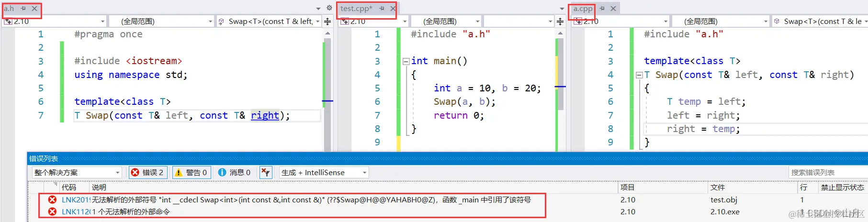Sort by the 文件 column header
The width and height of the screenshot is (868, 222).
pos(717,187)
